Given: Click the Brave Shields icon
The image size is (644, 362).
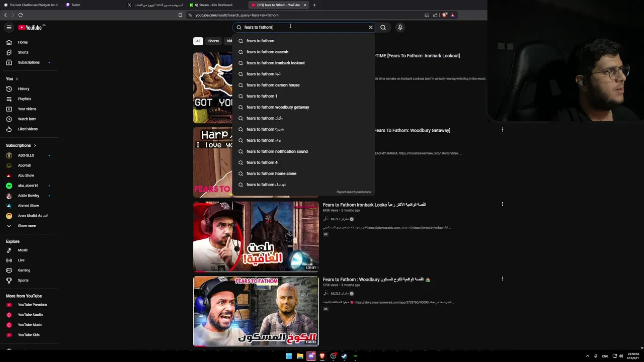Looking at the screenshot, I should (x=445, y=15).
